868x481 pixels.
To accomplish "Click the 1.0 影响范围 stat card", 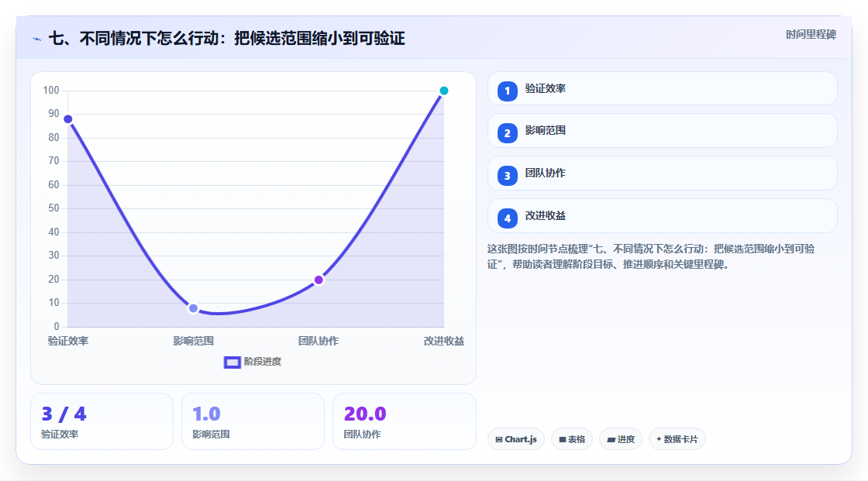I will pyautogui.click(x=253, y=422).
